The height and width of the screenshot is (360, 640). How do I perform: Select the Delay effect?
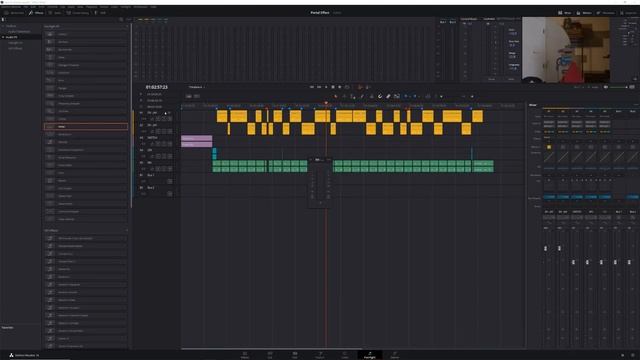click(86, 58)
